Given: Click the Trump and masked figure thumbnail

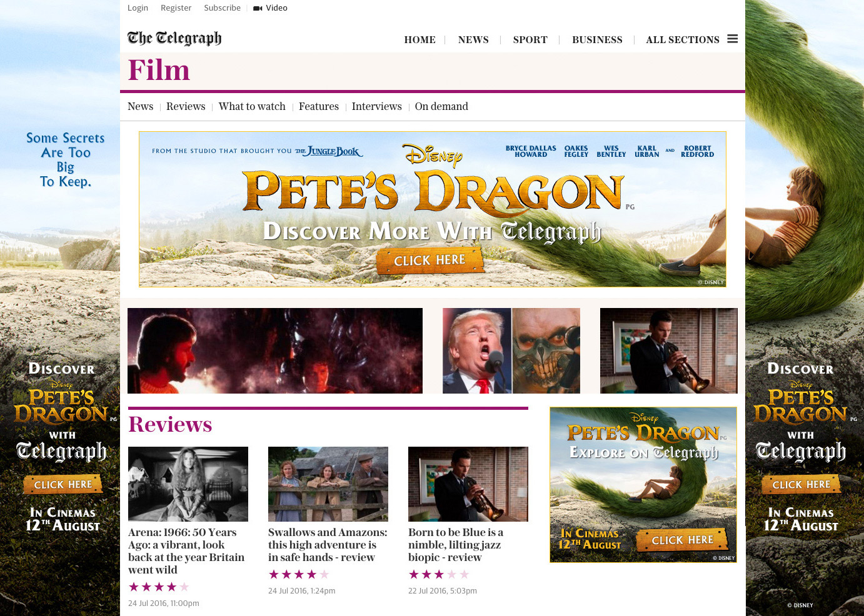Looking at the screenshot, I should pyautogui.click(x=511, y=350).
